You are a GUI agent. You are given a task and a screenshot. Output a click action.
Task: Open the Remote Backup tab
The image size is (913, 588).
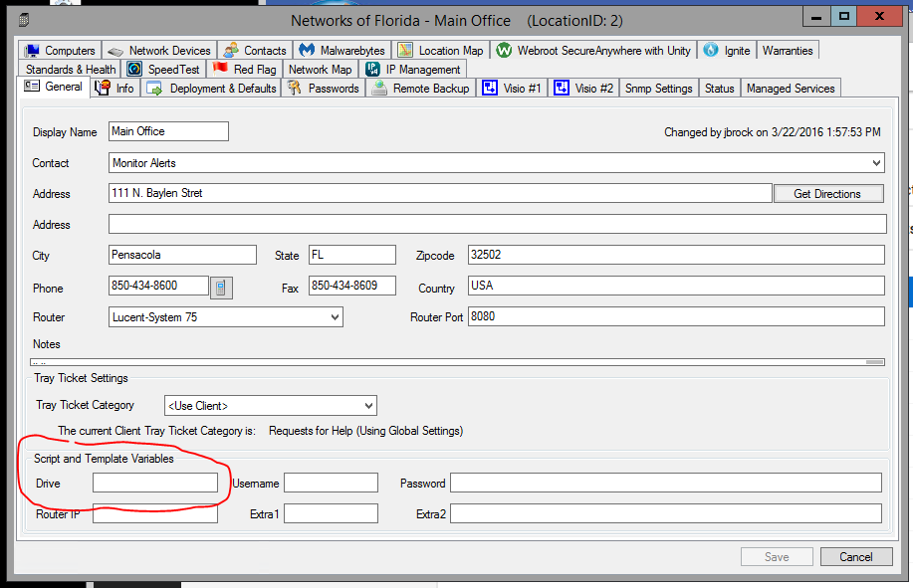421,89
